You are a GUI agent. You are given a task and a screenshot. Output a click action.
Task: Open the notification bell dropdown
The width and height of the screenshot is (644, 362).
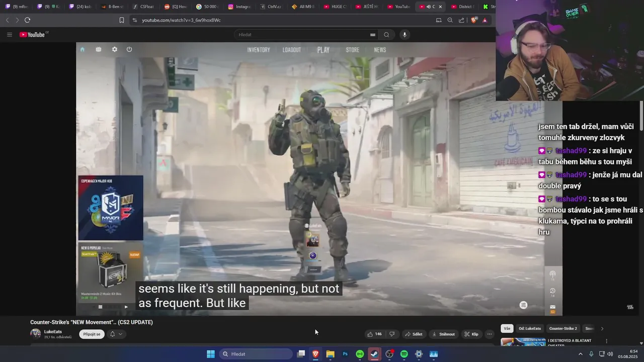[x=116, y=334]
